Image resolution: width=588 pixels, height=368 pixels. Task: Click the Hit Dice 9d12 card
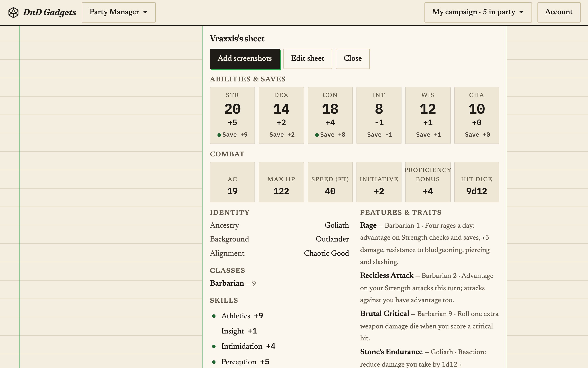[x=476, y=182]
